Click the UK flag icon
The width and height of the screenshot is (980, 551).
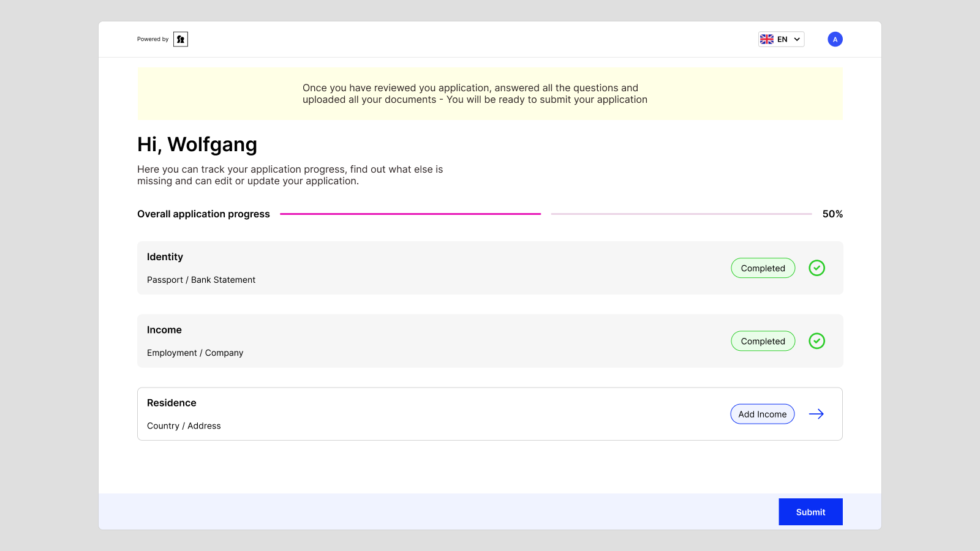point(767,39)
